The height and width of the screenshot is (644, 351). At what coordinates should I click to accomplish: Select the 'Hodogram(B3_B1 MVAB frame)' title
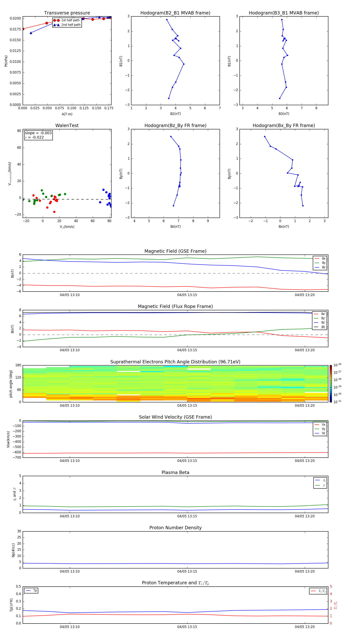284,13
